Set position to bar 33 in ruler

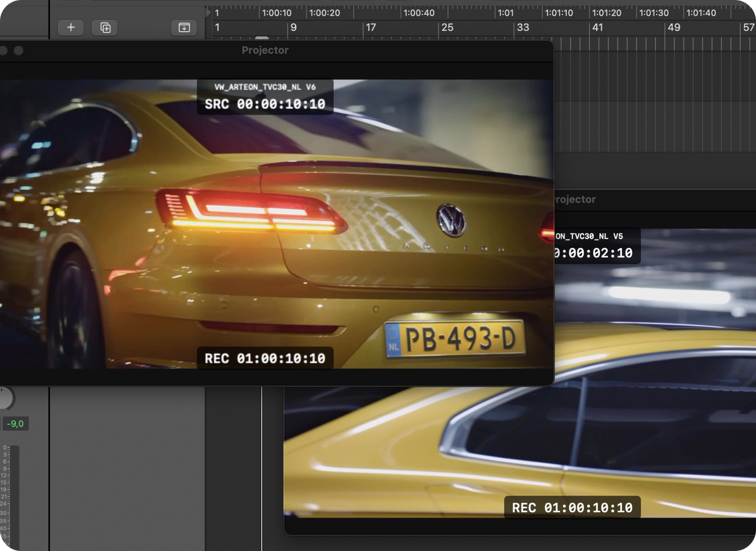point(523,28)
